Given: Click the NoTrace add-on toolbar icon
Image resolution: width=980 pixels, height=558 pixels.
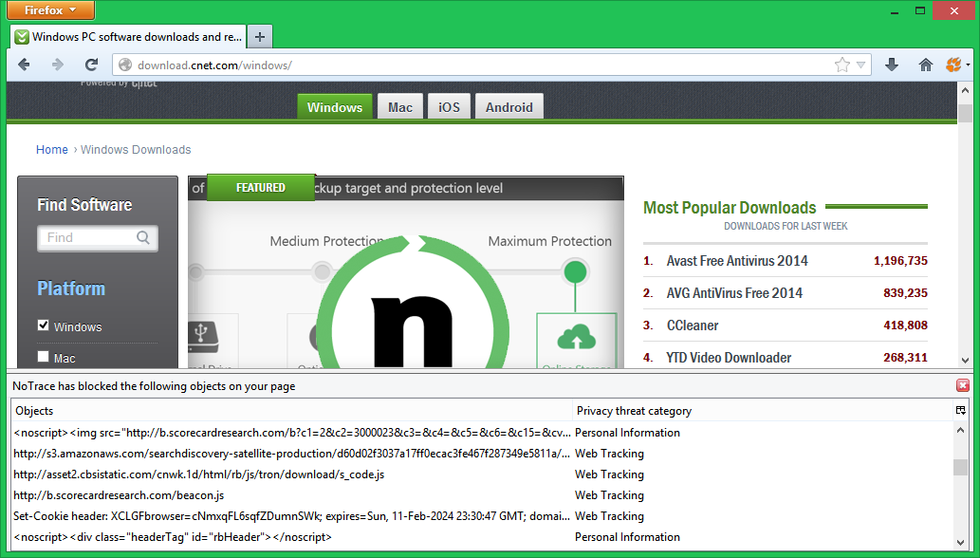Looking at the screenshot, I should tap(953, 65).
